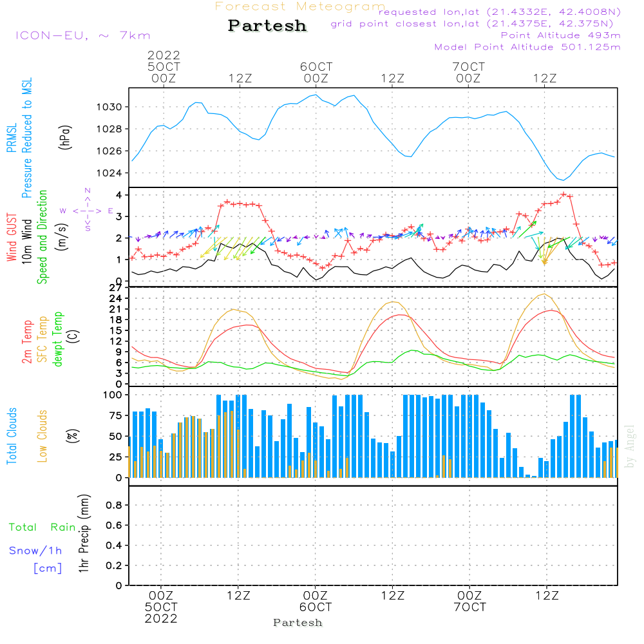The width and height of the screenshot is (644, 644).
Task: Click the Forecast Meteogram heading
Action: pos(300,6)
